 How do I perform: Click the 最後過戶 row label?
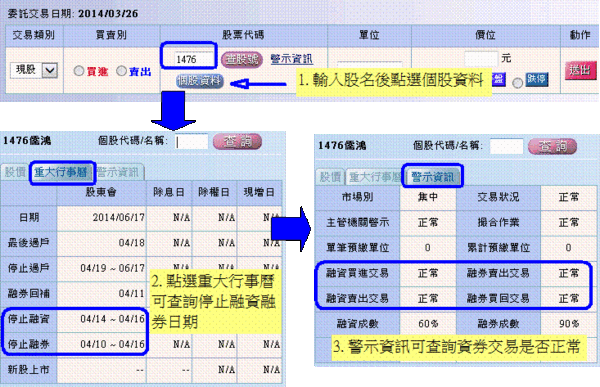pyautogui.click(x=29, y=243)
